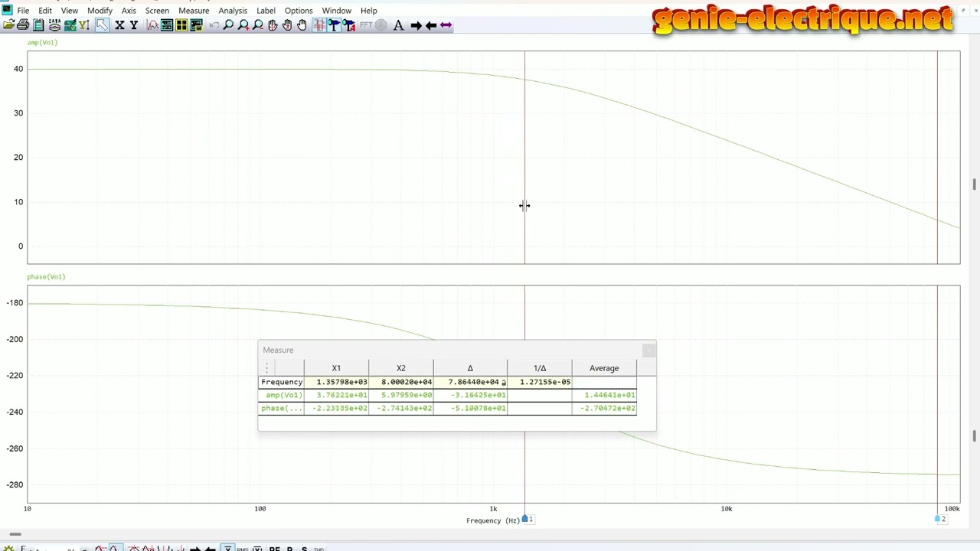The width and height of the screenshot is (980, 551).
Task: Click the black right arrow icon
Action: (x=416, y=25)
